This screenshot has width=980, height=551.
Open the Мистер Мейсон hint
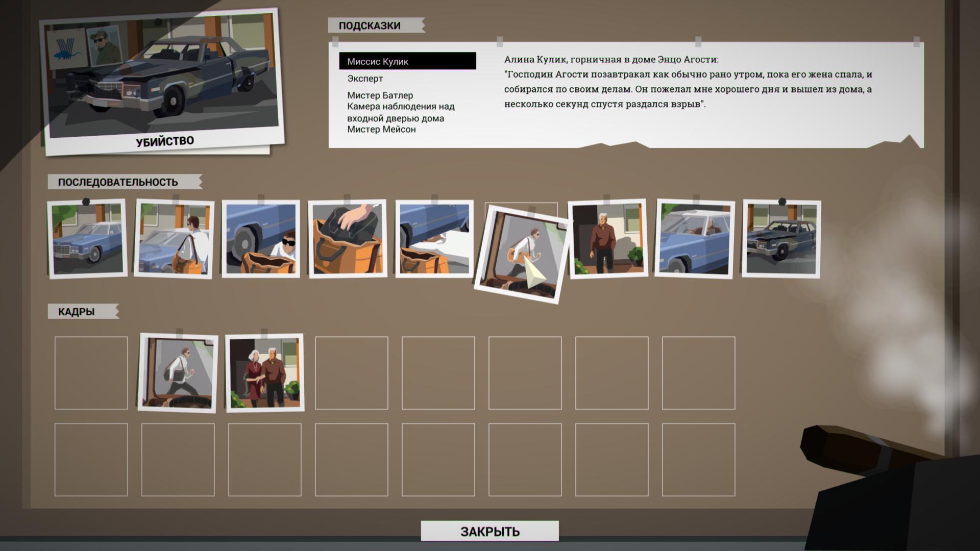click(381, 130)
